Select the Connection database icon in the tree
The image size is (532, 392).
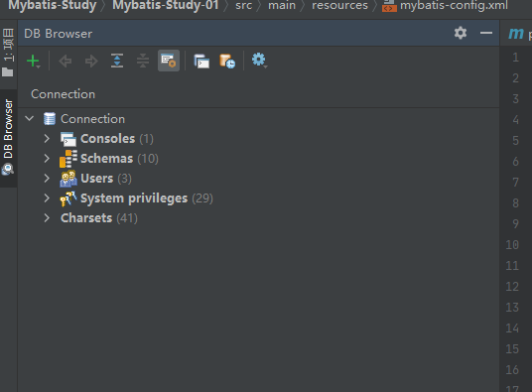tap(50, 119)
